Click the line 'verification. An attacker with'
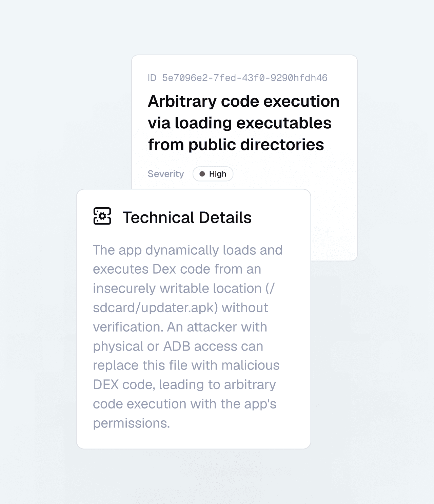 click(180, 327)
